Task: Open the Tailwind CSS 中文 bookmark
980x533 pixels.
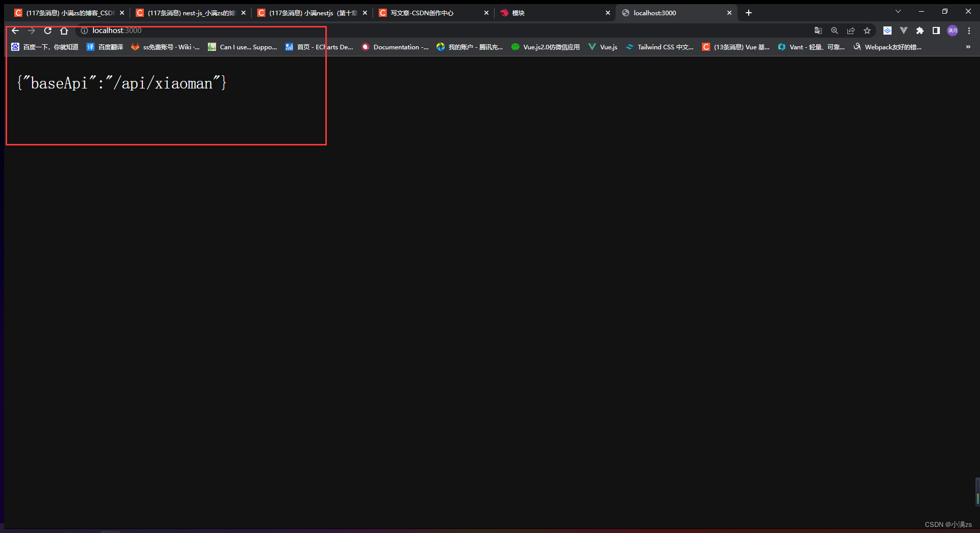Action: coord(660,47)
